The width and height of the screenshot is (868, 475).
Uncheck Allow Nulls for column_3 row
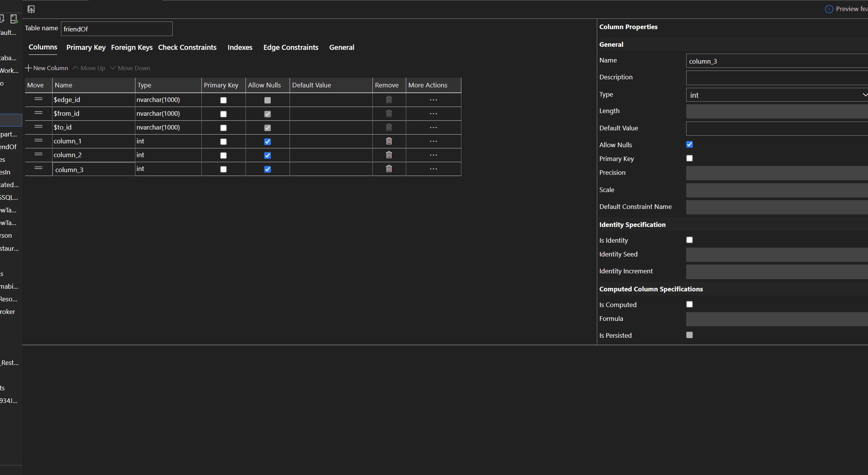pyautogui.click(x=268, y=169)
